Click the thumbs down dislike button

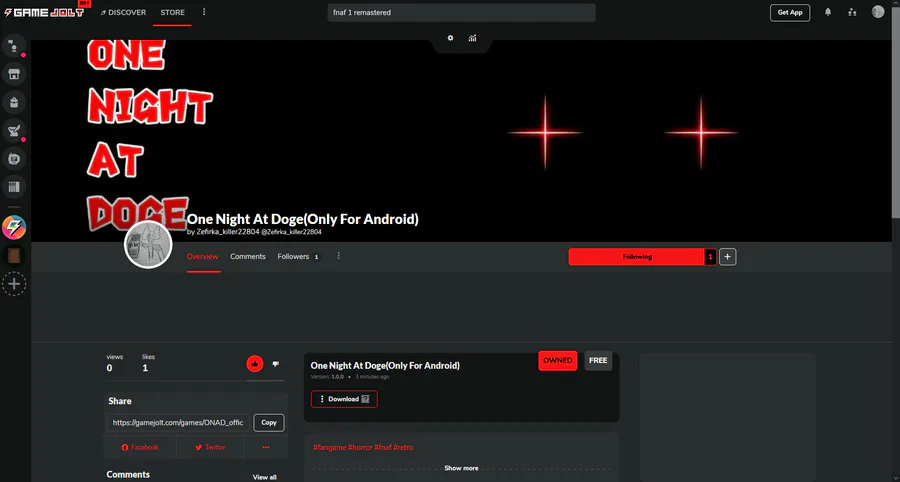coord(276,364)
